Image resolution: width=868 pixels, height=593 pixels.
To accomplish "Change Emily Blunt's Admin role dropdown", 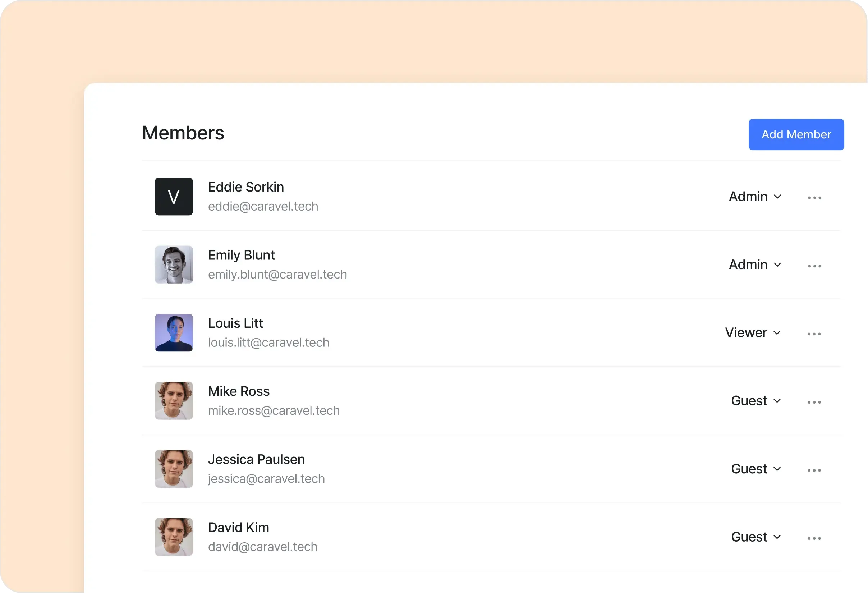I will click(x=755, y=265).
